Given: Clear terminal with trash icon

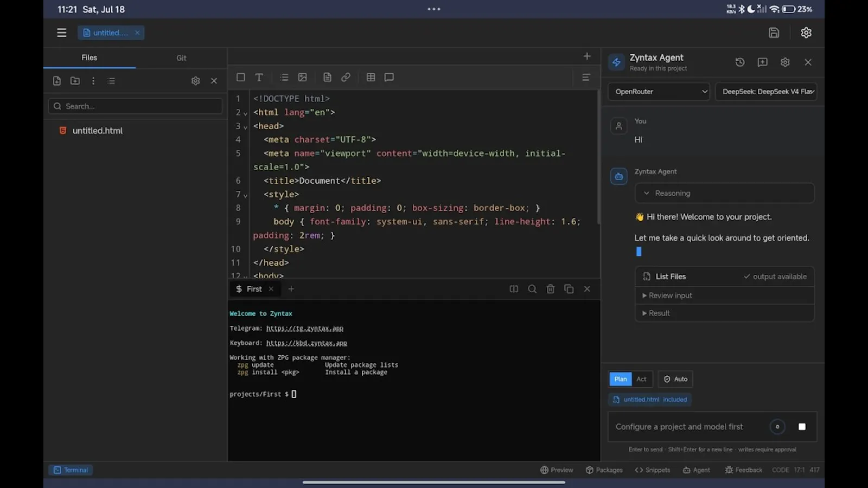Looking at the screenshot, I should [551, 289].
